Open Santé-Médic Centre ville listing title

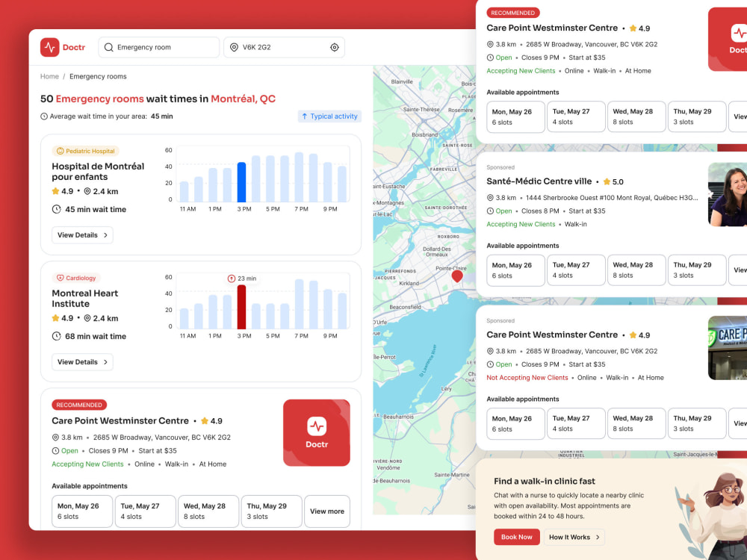(x=539, y=181)
